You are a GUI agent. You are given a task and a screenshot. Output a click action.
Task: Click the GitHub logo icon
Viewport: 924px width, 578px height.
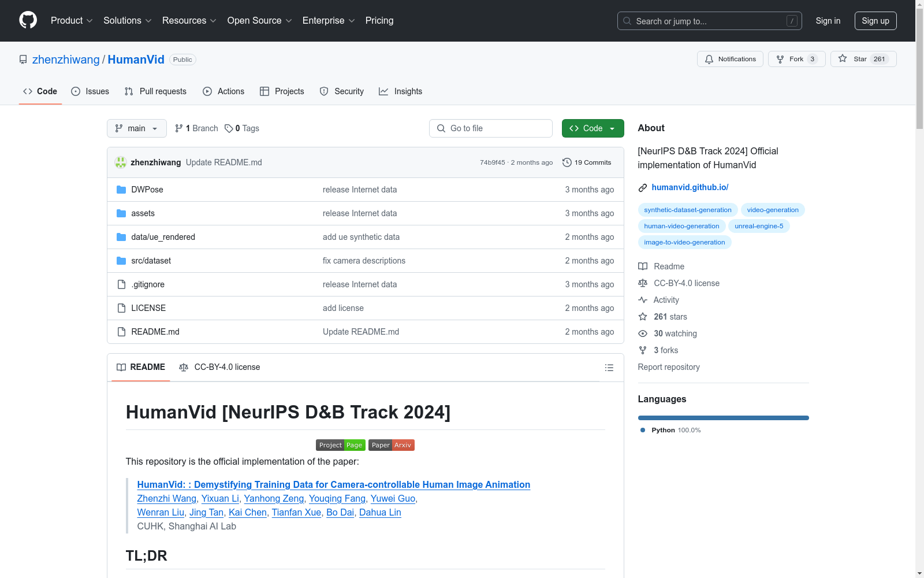tap(28, 20)
